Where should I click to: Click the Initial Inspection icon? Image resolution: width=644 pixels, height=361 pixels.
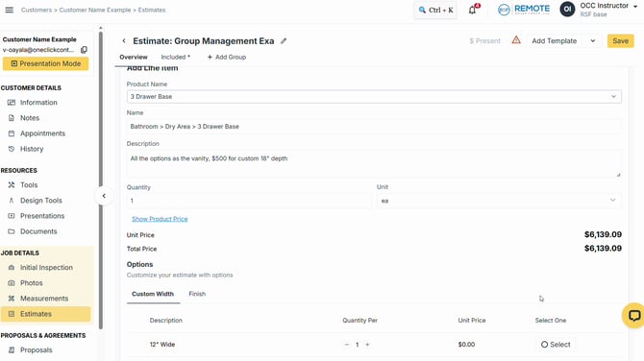[12, 268]
